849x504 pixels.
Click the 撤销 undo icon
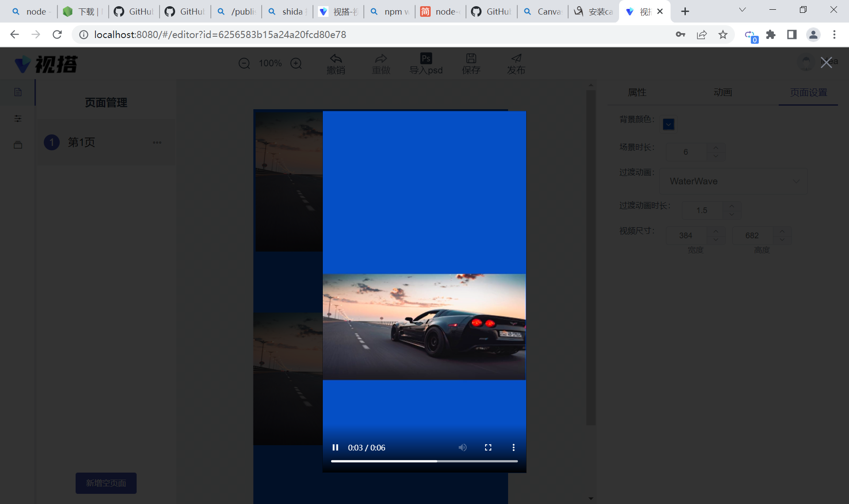tap(336, 59)
